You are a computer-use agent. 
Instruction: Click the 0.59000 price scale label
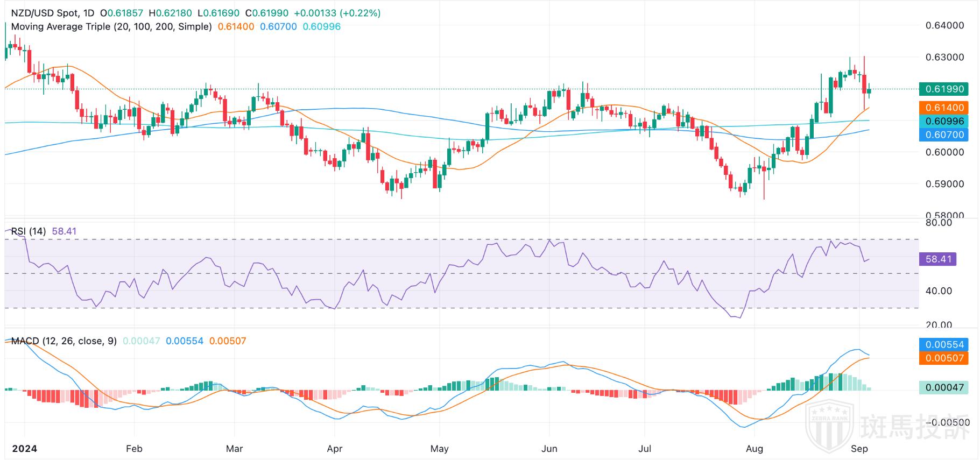tap(944, 184)
